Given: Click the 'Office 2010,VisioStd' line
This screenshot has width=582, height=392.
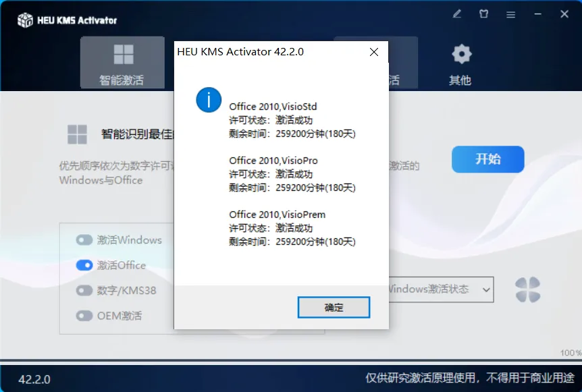Looking at the screenshot, I should [273, 107].
